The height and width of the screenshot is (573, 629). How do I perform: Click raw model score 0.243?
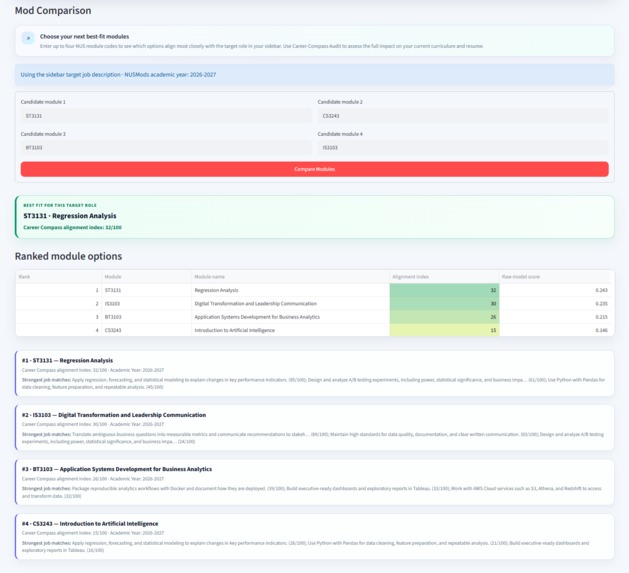click(555, 290)
